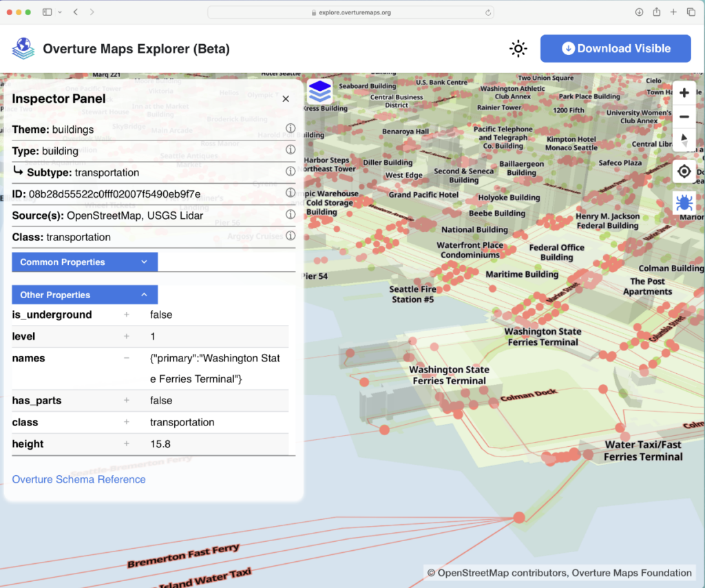Zoom out using the minus map control
This screenshot has height=588, width=705.
pyautogui.click(x=684, y=116)
